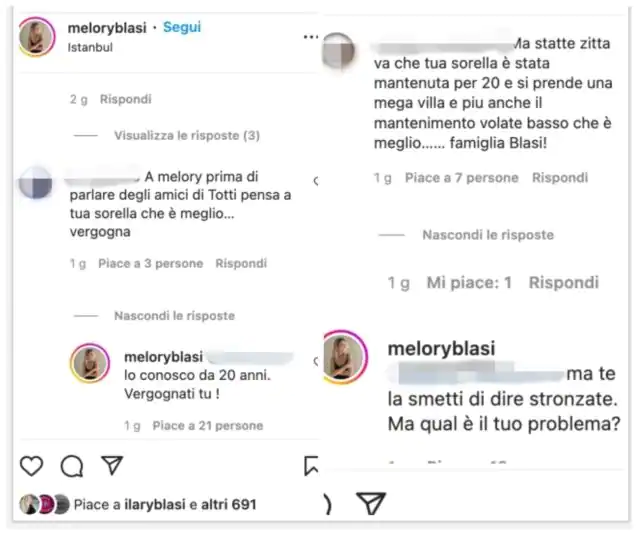This screenshot has height=535, width=638.
Task: Click heart beside 'A melory prima di' comment
Action: [x=316, y=181]
